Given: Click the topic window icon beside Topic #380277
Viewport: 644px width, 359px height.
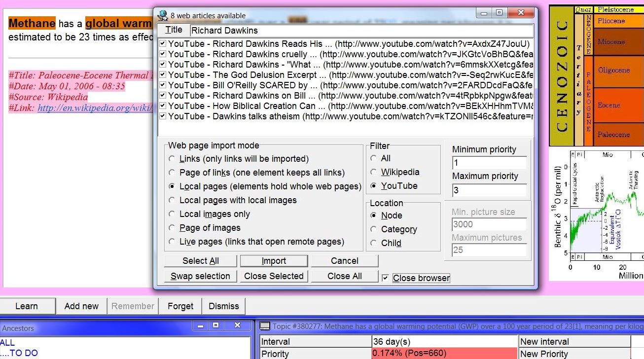Looking at the screenshot, I should pos(265,326).
